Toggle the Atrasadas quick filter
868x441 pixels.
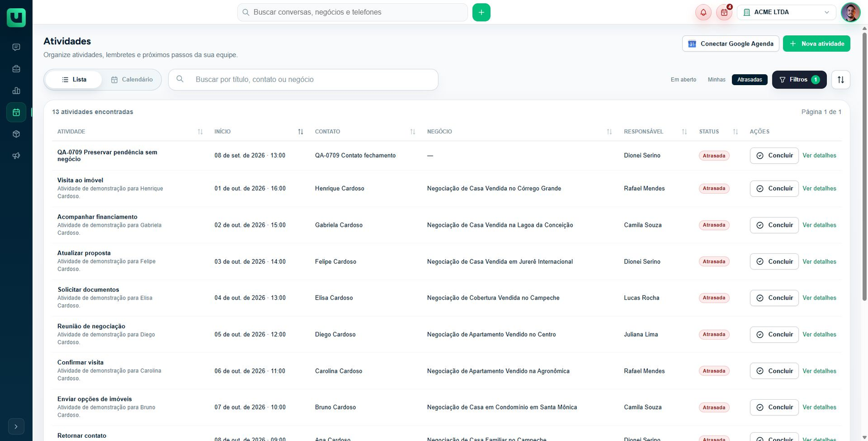point(750,80)
